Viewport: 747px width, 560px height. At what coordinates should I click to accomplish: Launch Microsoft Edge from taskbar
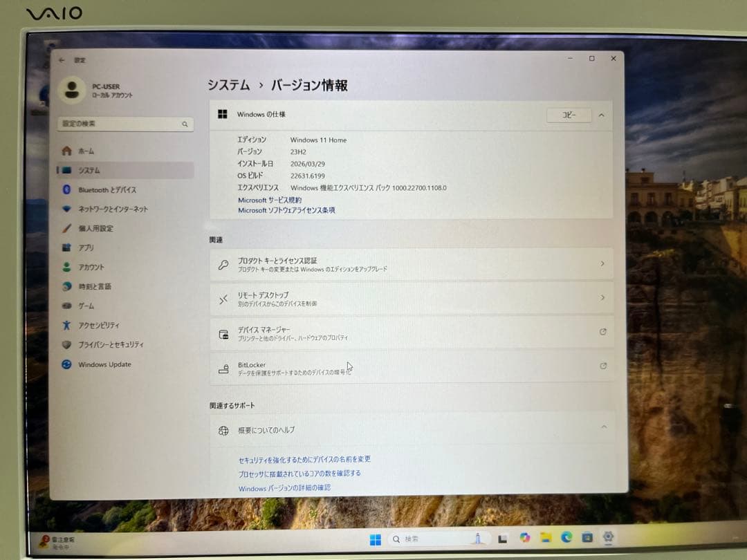coord(566,537)
